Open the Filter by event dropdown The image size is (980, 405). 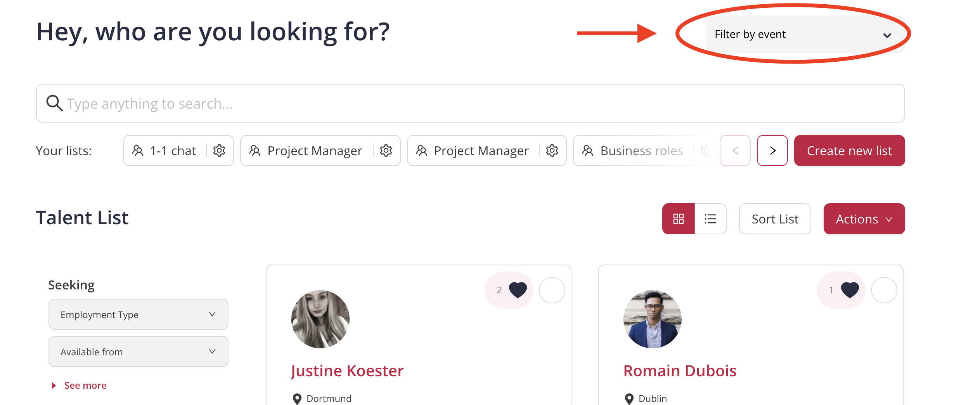[805, 34]
